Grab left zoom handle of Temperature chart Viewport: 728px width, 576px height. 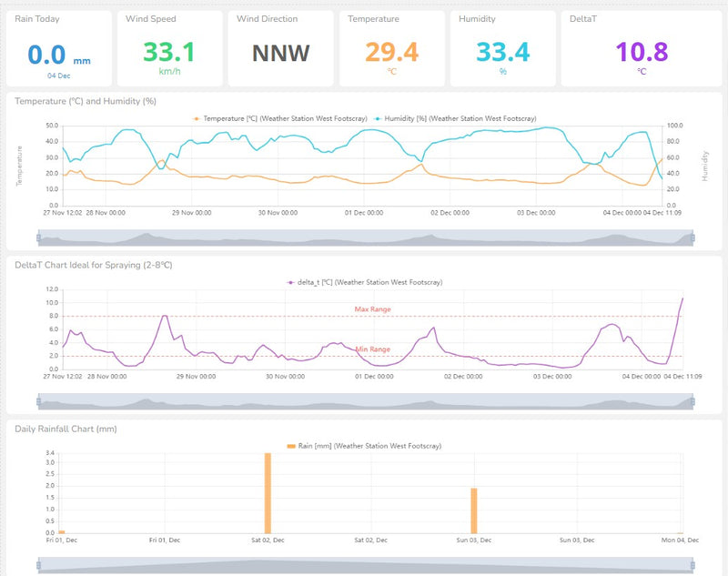(38, 237)
